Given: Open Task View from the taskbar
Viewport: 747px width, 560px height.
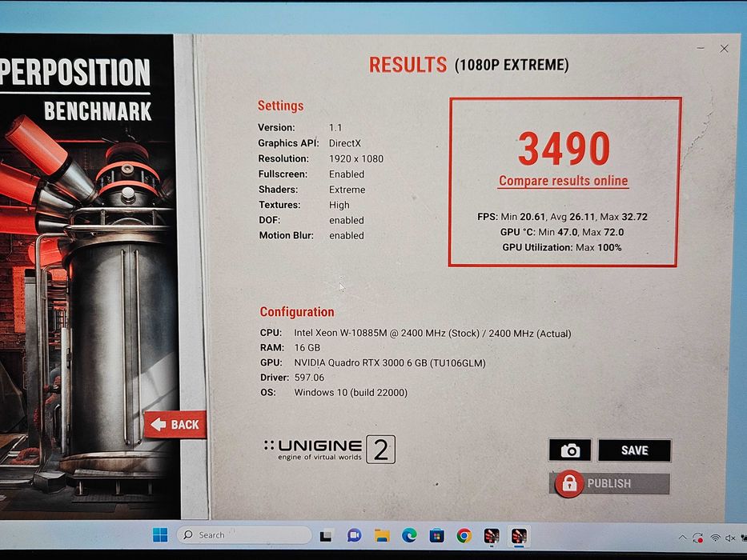Looking at the screenshot, I should point(327,536).
